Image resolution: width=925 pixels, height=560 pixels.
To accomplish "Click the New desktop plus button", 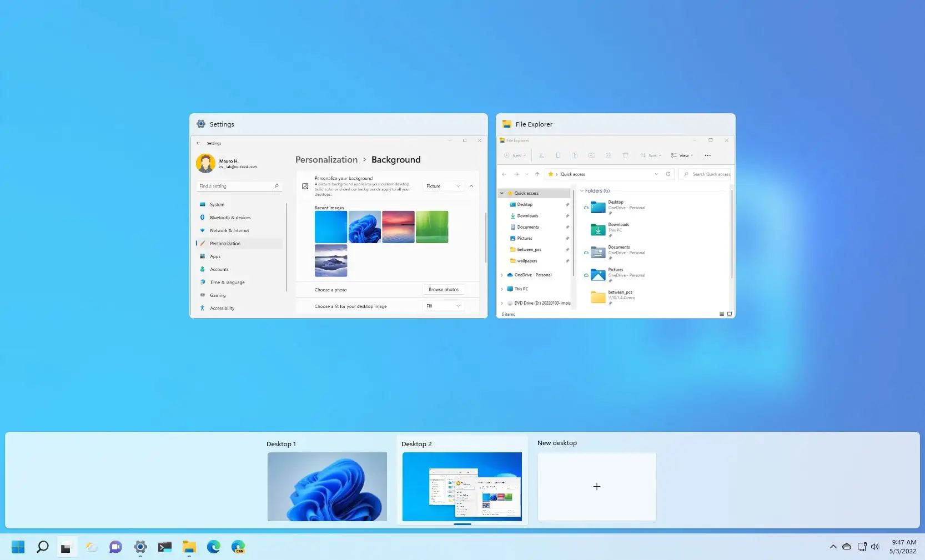I will [597, 486].
